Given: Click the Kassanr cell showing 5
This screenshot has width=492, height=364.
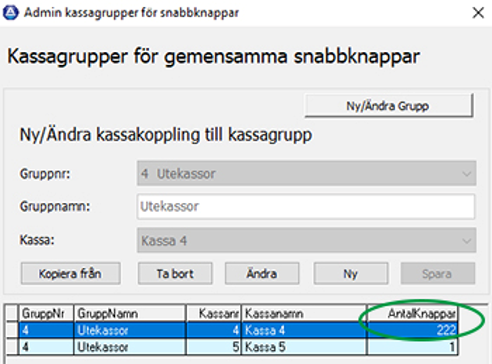Looking at the screenshot, I should coord(214,347).
